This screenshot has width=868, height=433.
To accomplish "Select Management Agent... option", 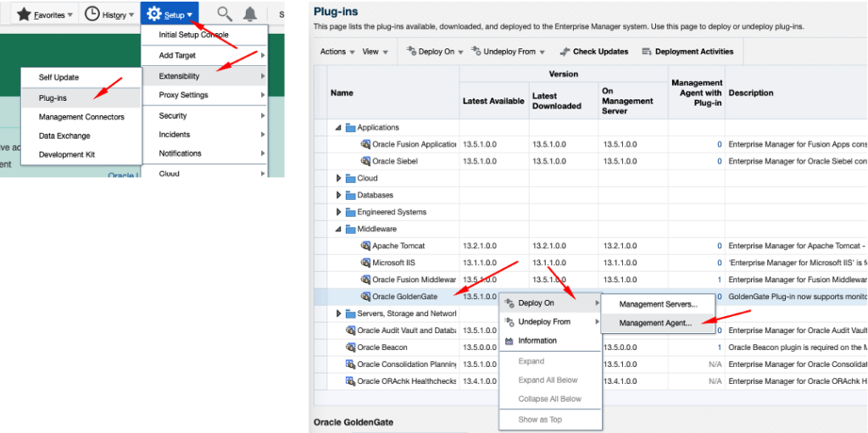I will [x=658, y=323].
